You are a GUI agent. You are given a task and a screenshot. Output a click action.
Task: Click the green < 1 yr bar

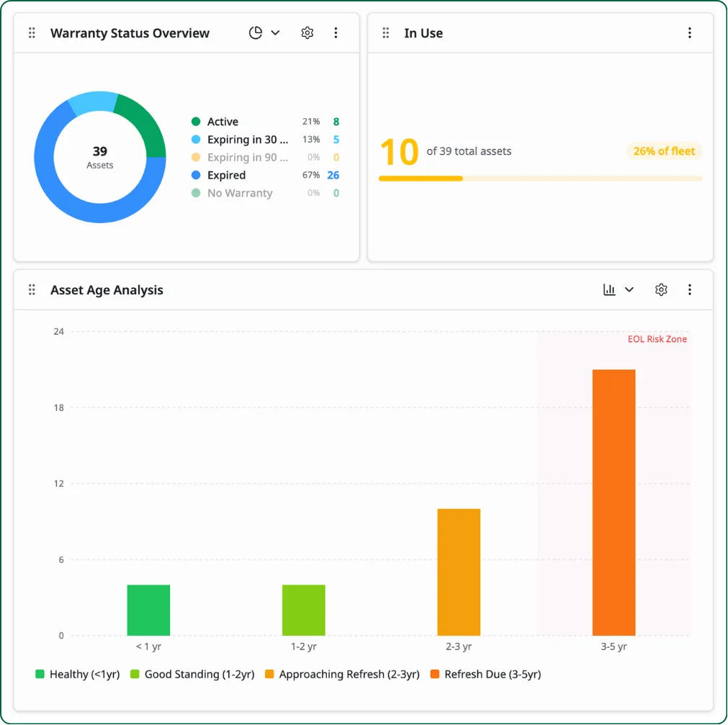(148, 610)
